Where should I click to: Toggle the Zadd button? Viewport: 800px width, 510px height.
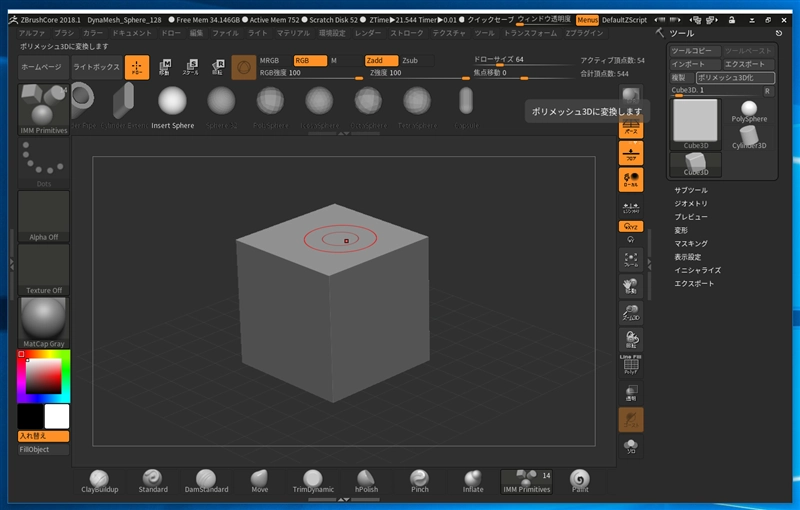[381, 60]
